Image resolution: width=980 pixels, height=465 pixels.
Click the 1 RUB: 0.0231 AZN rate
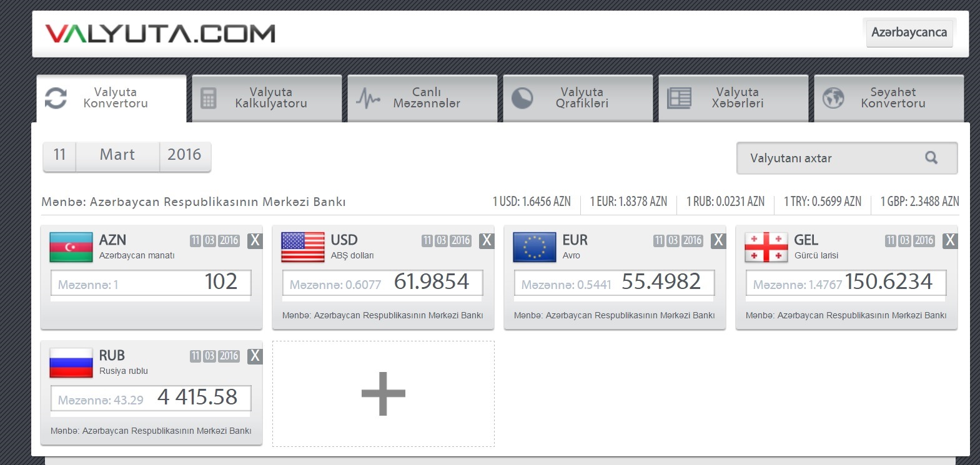tap(725, 202)
